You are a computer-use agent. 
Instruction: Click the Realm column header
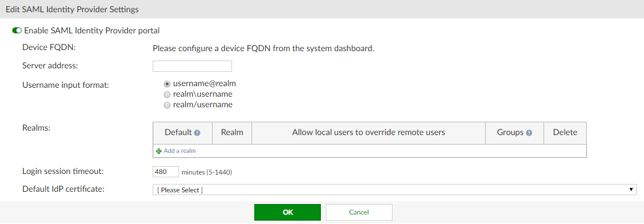pyautogui.click(x=232, y=133)
